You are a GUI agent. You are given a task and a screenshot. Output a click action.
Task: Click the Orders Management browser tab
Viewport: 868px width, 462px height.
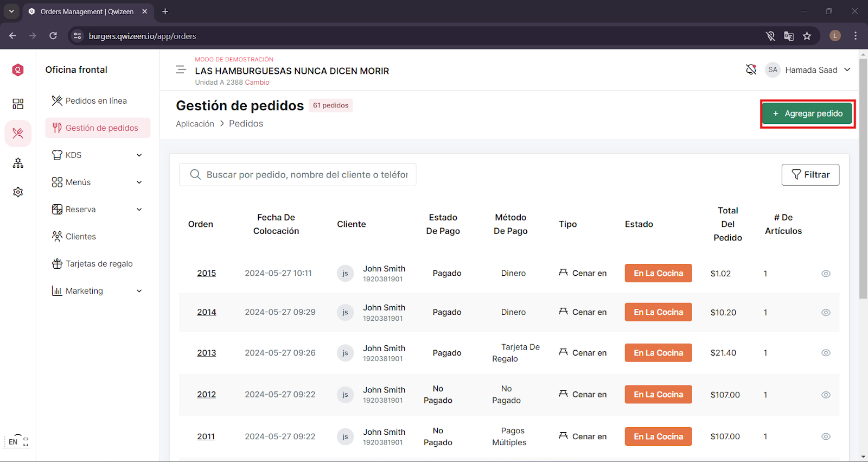coord(87,11)
